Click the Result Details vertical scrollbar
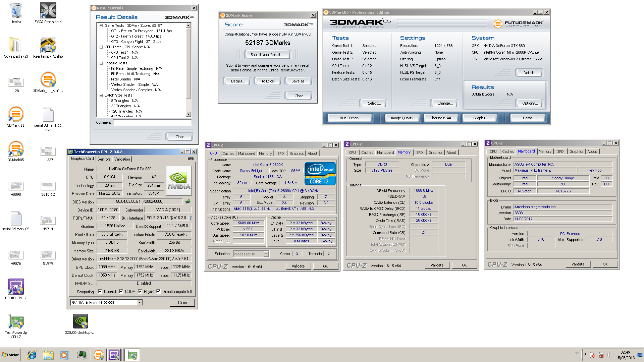This screenshot has width=644, height=362. pyautogui.click(x=189, y=70)
